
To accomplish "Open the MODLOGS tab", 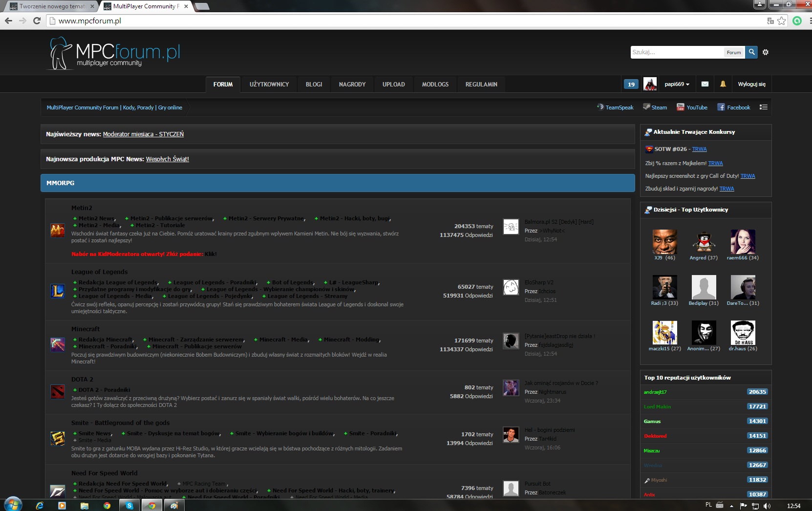I will 435,85.
